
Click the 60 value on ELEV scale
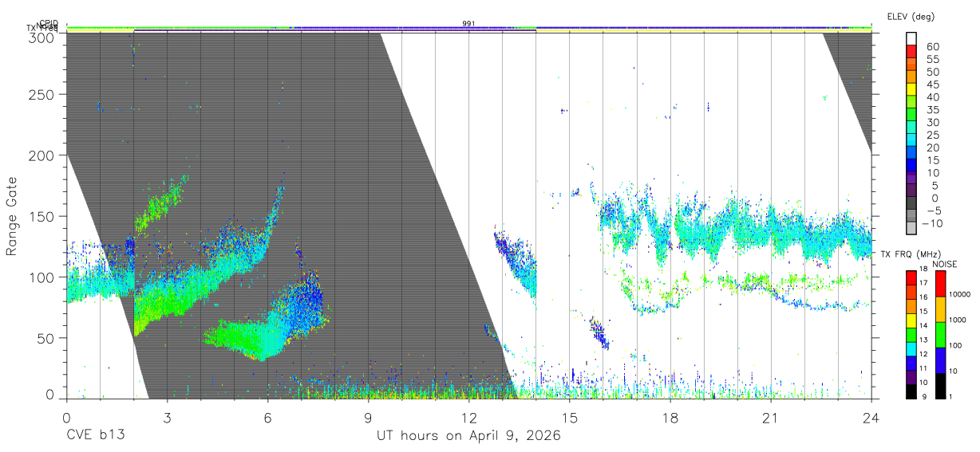pos(932,46)
